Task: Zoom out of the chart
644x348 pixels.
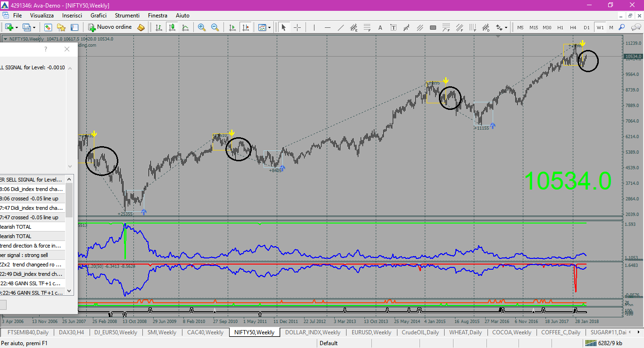Action: pos(215,27)
